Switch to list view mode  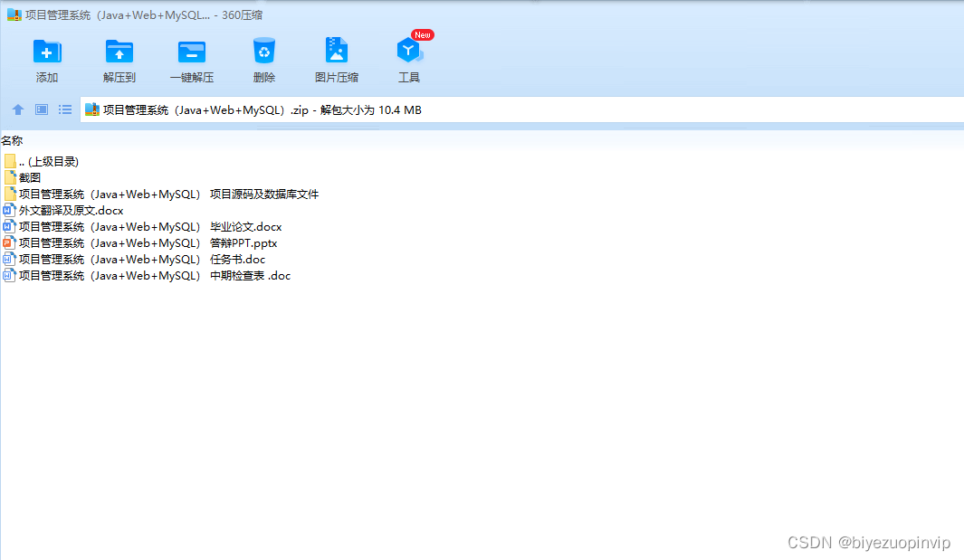(64, 109)
